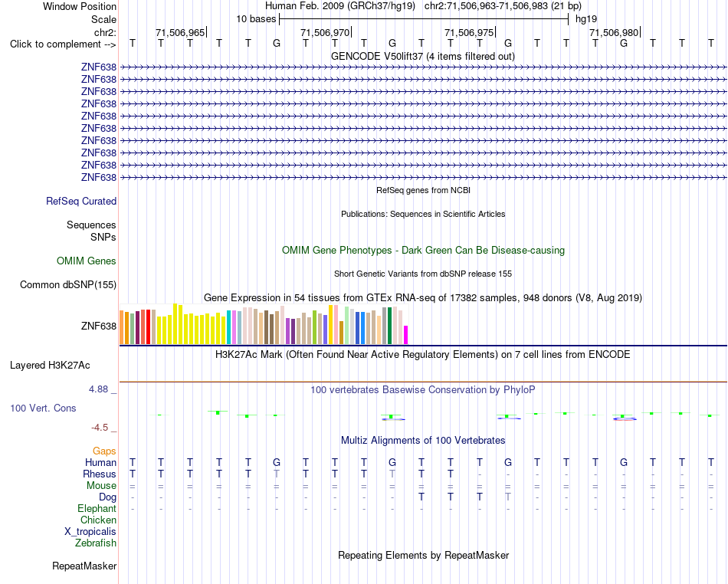Click the dark green bar in GTEx chart
The height and width of the screenshot is (584, 728).
click(x=389, y=326)
